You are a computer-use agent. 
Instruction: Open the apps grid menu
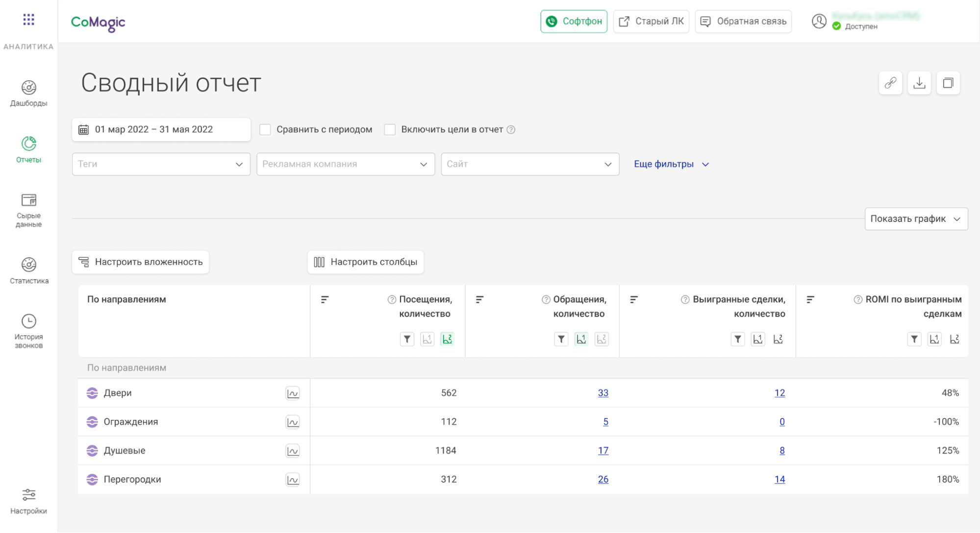coord(28,20)
